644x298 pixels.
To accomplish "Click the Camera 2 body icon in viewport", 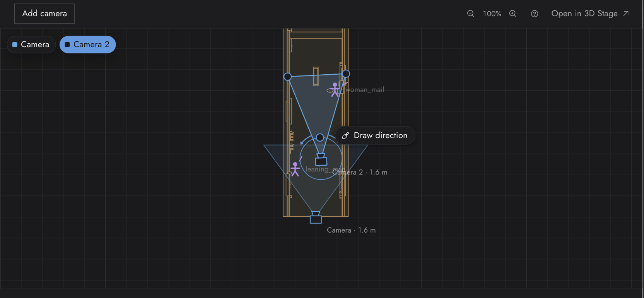I will 321,160.
